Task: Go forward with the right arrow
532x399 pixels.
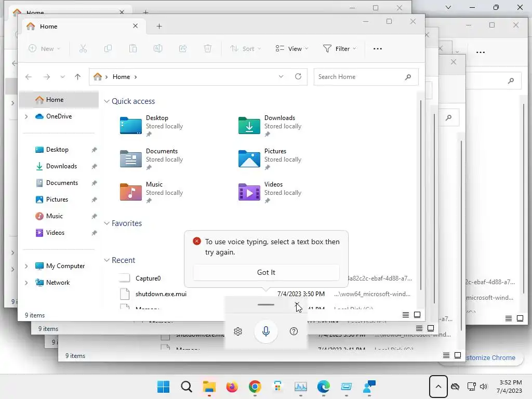Action: tap(47, 77)
